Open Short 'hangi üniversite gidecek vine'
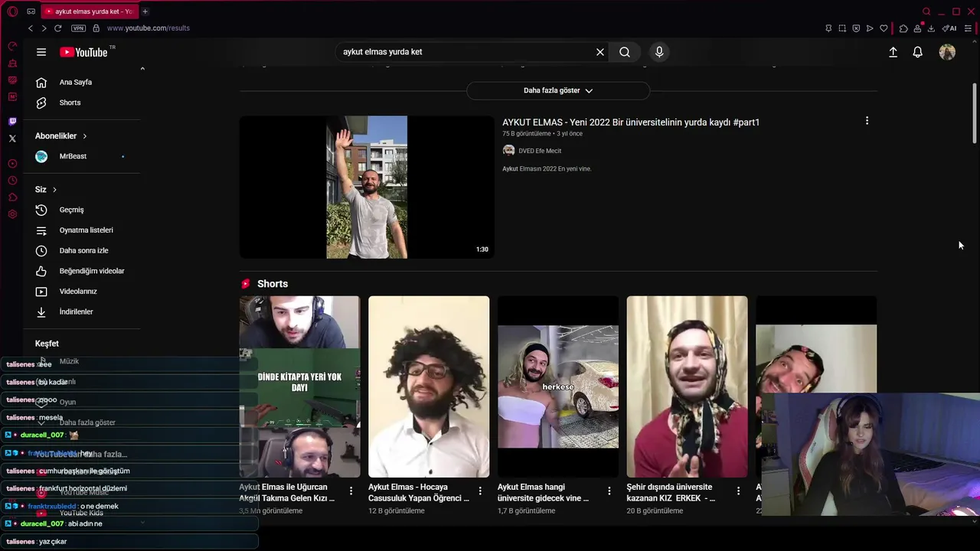This screenshot has width=980, height=551. point(558,386)
